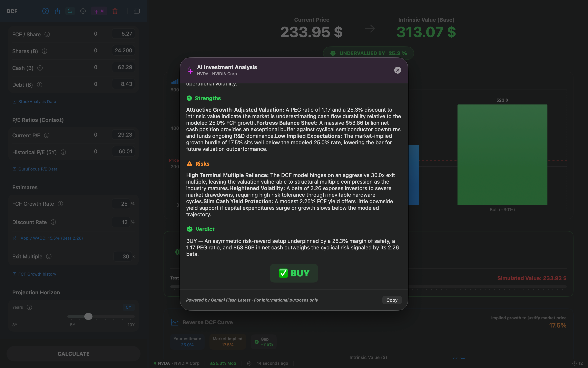Edit the Historical P/E value 60.01

[x=124, y=151]
